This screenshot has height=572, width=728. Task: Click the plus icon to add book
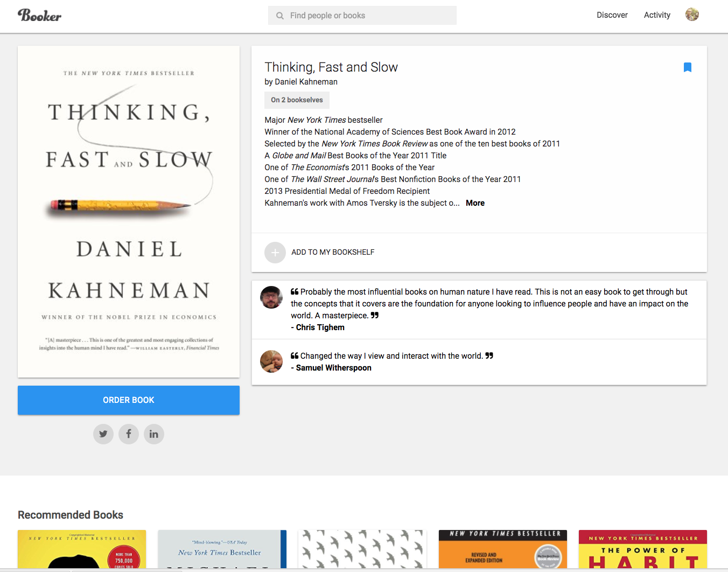pos(275,252)
